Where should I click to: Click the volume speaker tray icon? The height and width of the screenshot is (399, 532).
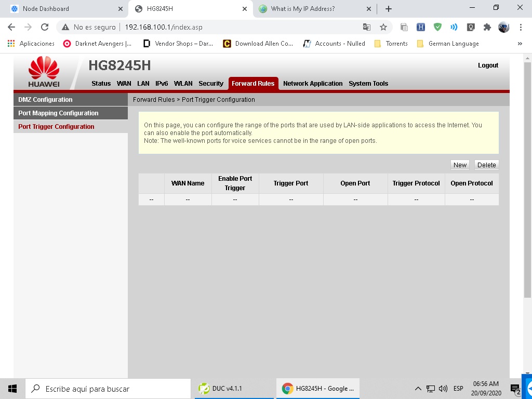click(x=443, y=389)
